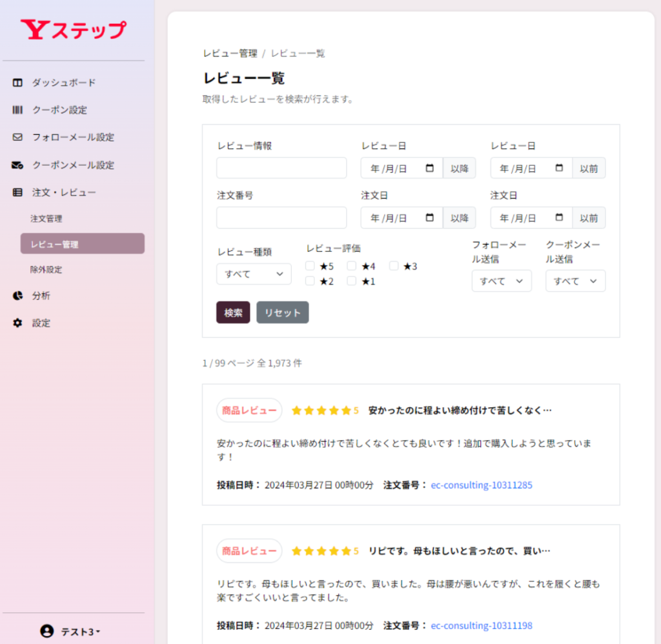Check the ★5 rating checkbox
The image size is (661, 644).
310,265
